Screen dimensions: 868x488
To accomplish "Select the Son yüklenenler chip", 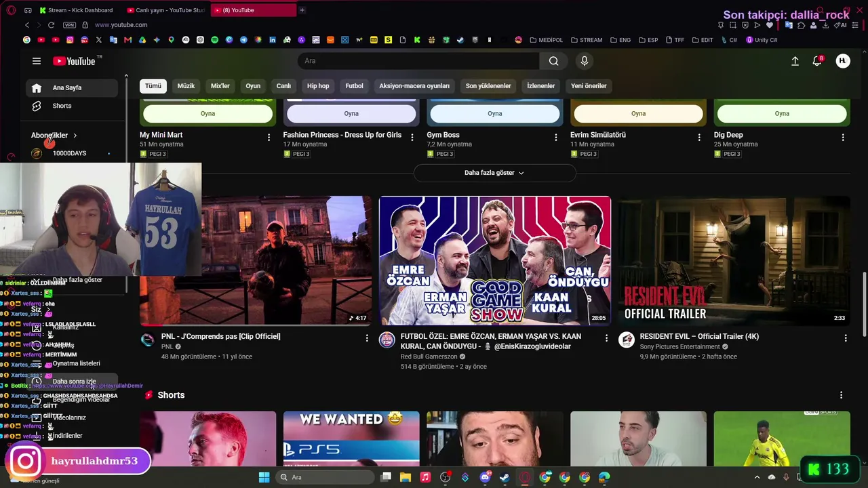I will click(x=488, y=86).
